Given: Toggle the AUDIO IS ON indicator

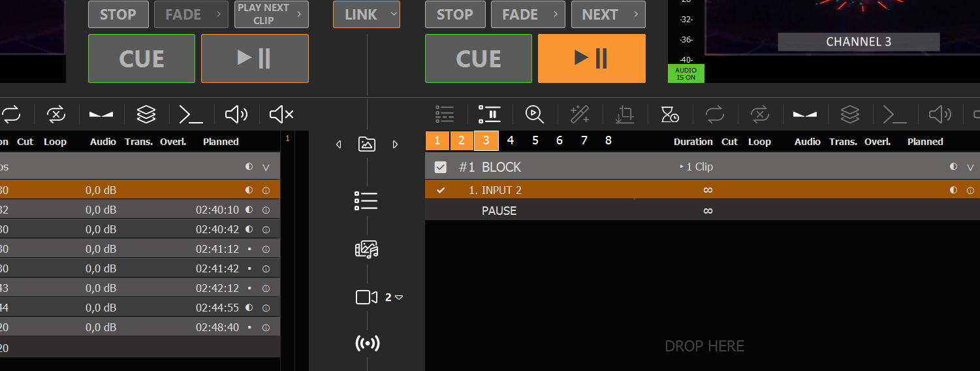Looking at the screenshot, I should pyautogui.click(x=686, y=74).
